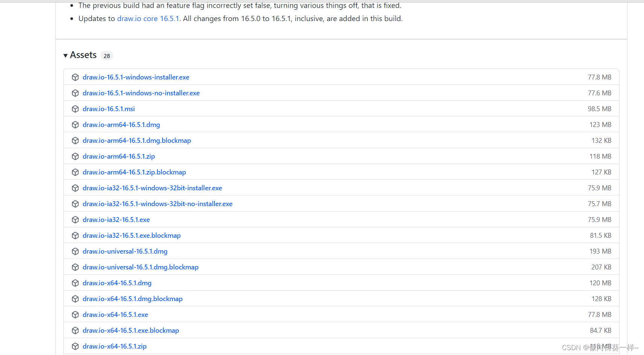644x355 pixels.
Task: Click the 75.7 MB size value
Action: pos(600,204)
